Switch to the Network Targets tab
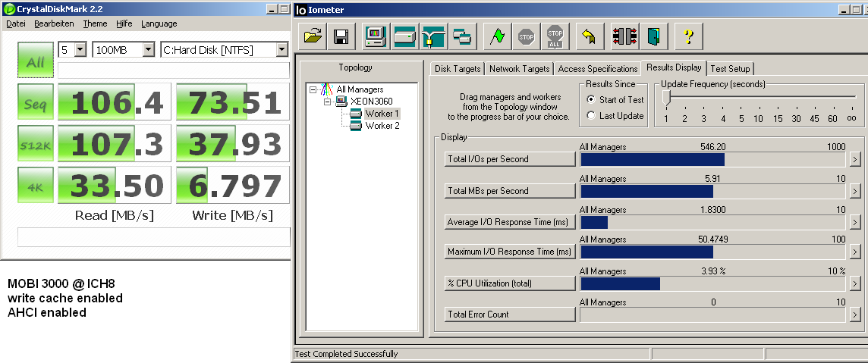 coord(519,68)
